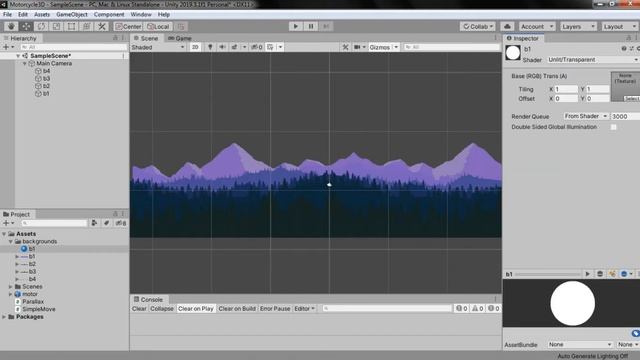Image resolution: width=640 pixels, height=360 pixels.
Task: Open the Gizmos dropdown arrow
Action: 396,47
